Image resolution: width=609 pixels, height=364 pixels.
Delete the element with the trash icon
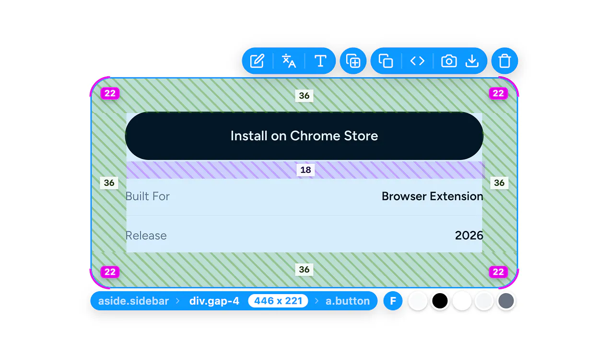coord(504,61)
